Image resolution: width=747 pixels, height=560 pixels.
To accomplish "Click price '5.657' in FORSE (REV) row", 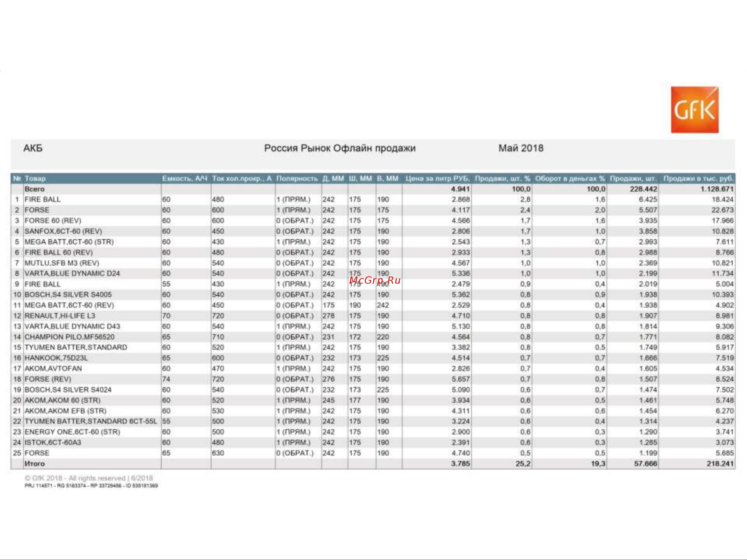I will coord(461,379).
